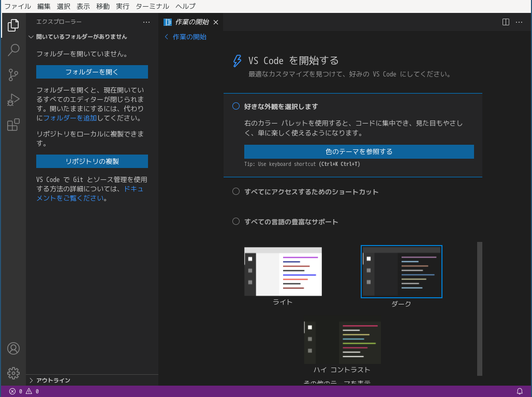Switch to the 作業の開始 editor tab

(x=191, y=22)
